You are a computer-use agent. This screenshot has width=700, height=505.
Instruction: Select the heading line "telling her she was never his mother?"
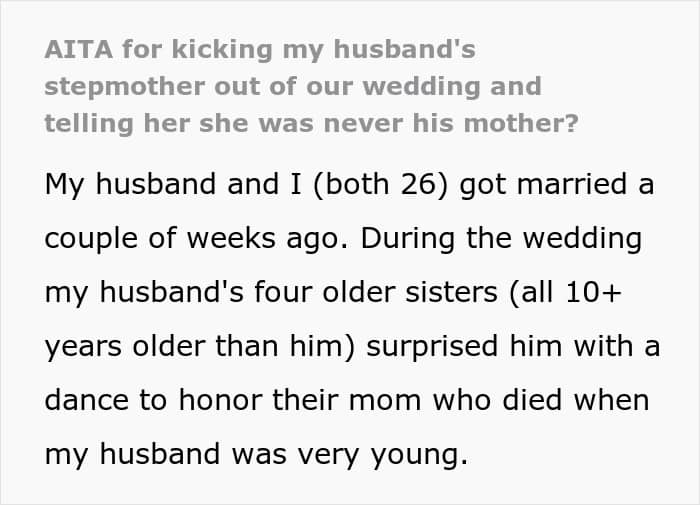(311, 124)
